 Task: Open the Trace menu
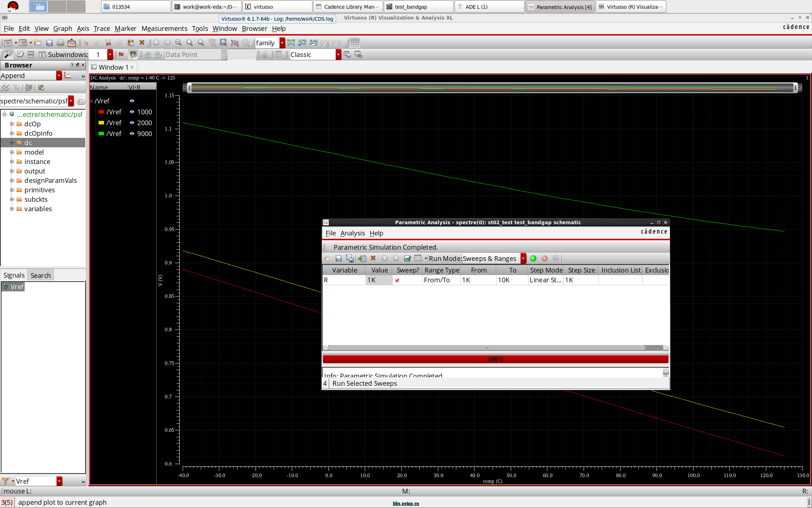[101, 28]
